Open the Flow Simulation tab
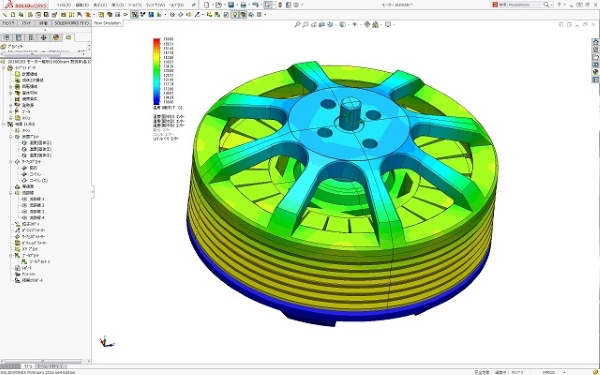 (107, 23)
